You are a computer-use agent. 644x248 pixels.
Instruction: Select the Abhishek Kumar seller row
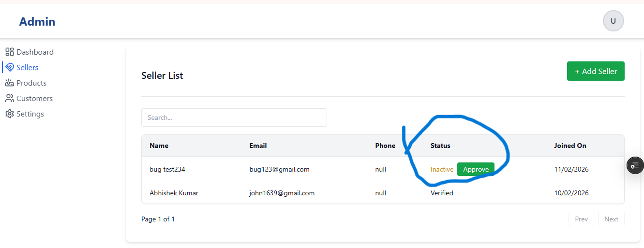174,193
